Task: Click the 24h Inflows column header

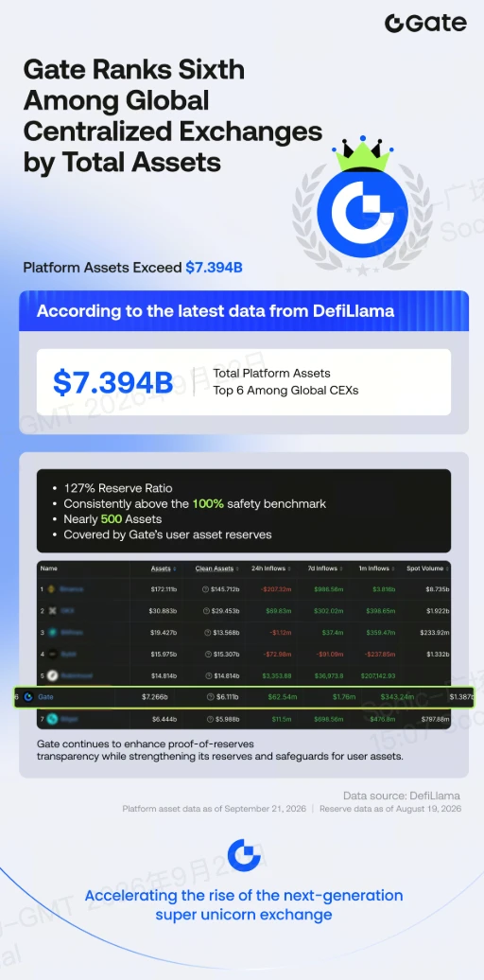Action: point(269,569)
